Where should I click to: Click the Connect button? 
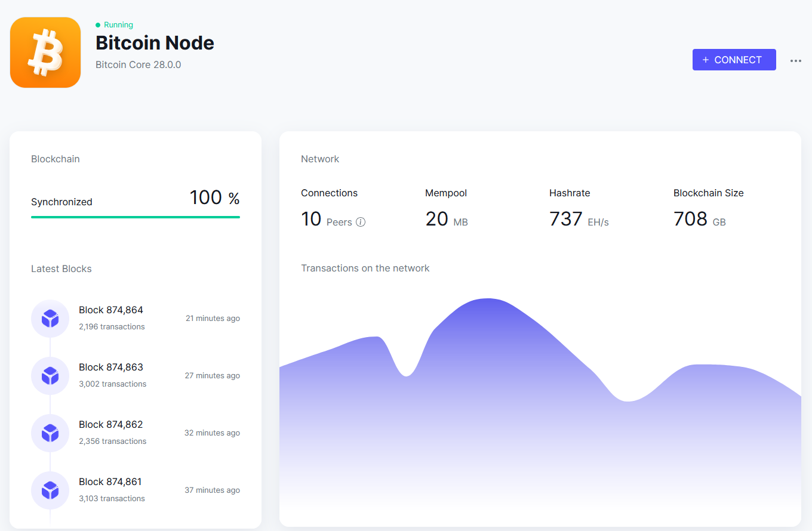click(734, 60)
